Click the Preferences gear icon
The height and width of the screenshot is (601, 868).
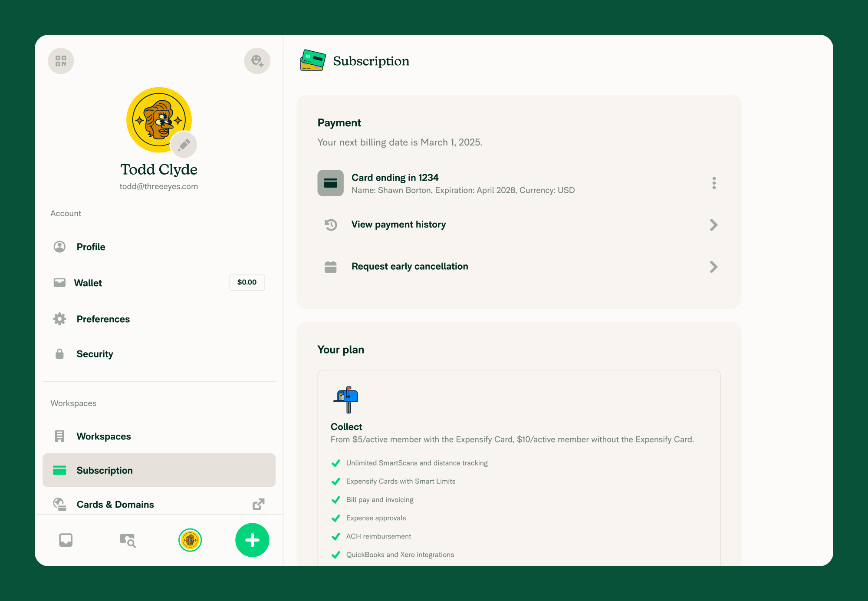(60, 319)
